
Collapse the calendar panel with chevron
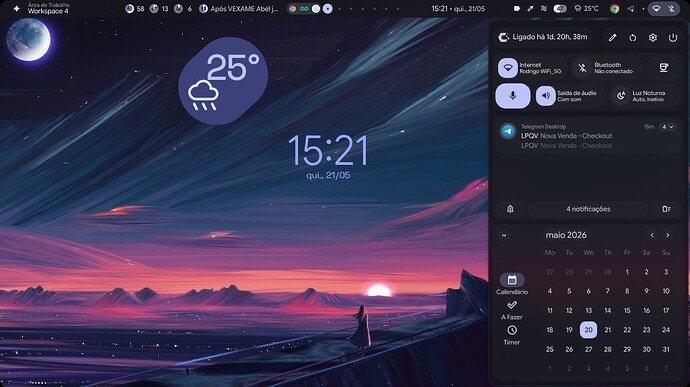pyautogui.click(x=504, y=236)
